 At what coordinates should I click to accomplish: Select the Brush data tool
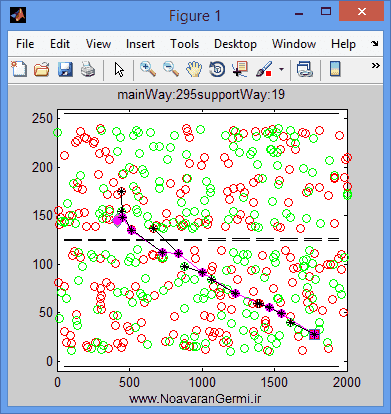(264, 69)
